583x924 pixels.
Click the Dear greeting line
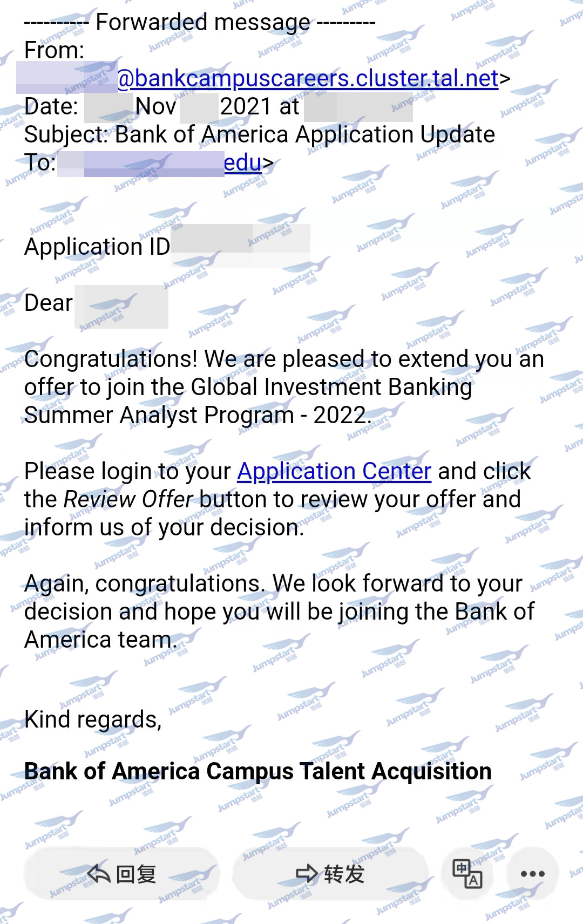[96, 303]
